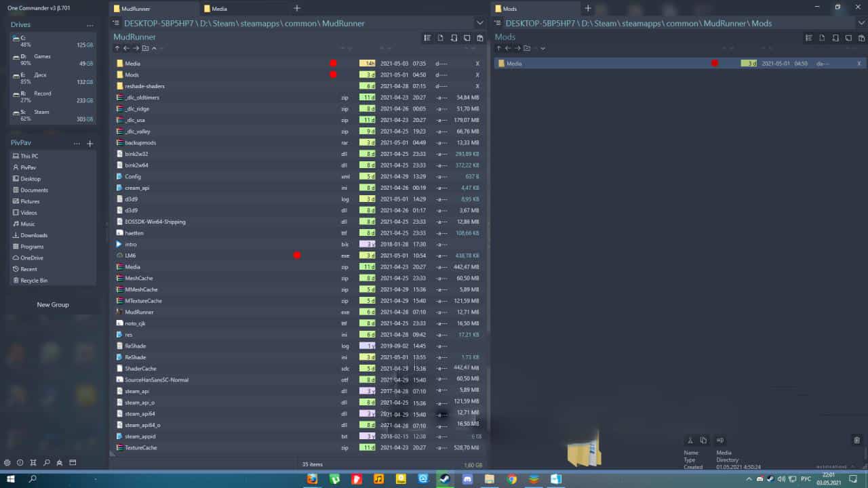This screenshot has width=868, height=488.
Task: Select the S: Steam drive usage bar
Action: (x=53, y=116)
